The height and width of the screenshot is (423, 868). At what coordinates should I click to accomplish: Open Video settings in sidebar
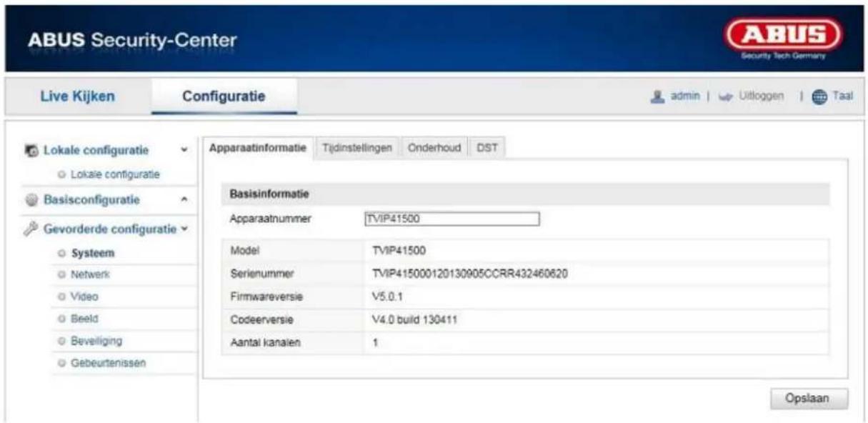84,297
